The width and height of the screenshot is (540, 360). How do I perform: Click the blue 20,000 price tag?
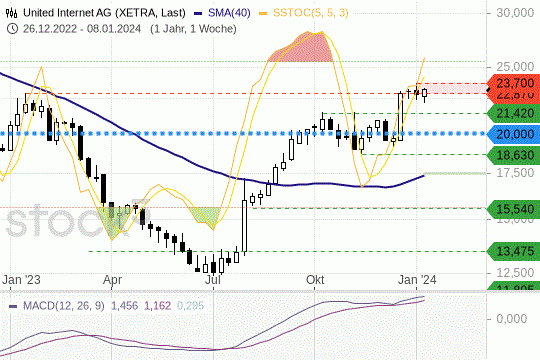pyautogui.click(x=514, y=134)
